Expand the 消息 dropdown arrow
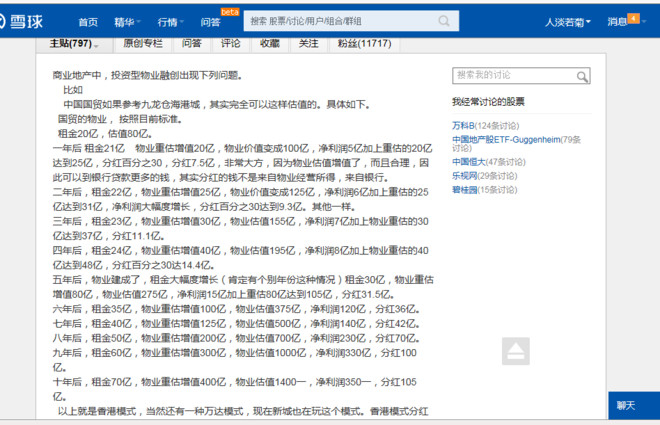 coord(644,21)
